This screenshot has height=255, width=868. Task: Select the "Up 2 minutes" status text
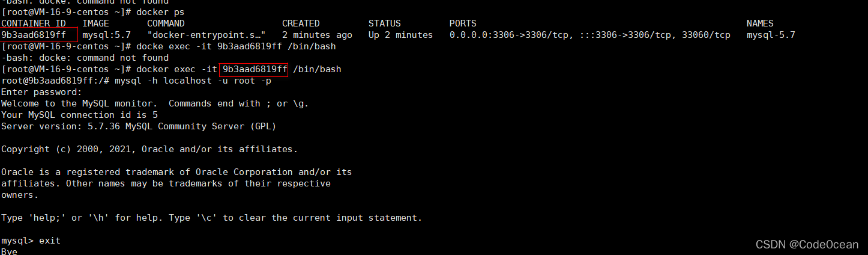[x=400, y=35]
